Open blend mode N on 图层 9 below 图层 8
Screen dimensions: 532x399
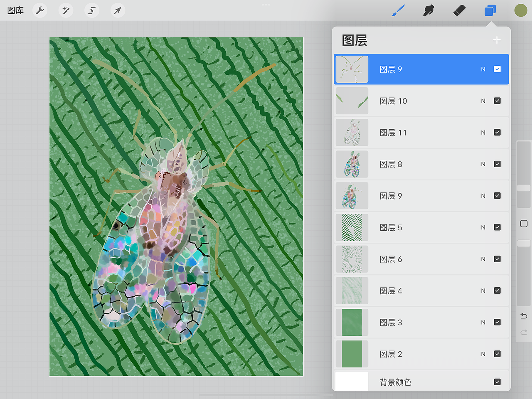point(483,196)
